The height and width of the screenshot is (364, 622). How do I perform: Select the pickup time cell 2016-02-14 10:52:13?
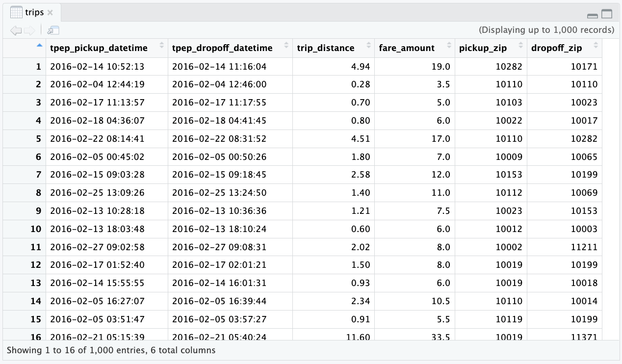(97, 66)
